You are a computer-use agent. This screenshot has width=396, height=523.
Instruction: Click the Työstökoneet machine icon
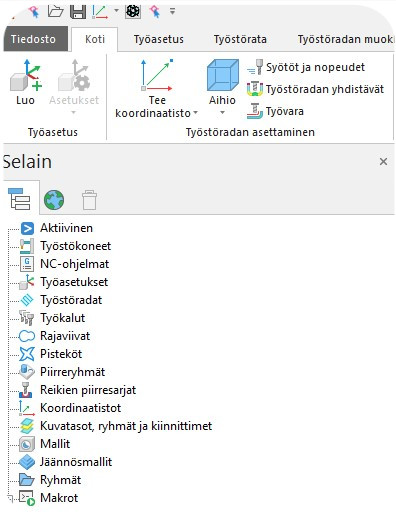coord(27,246)
